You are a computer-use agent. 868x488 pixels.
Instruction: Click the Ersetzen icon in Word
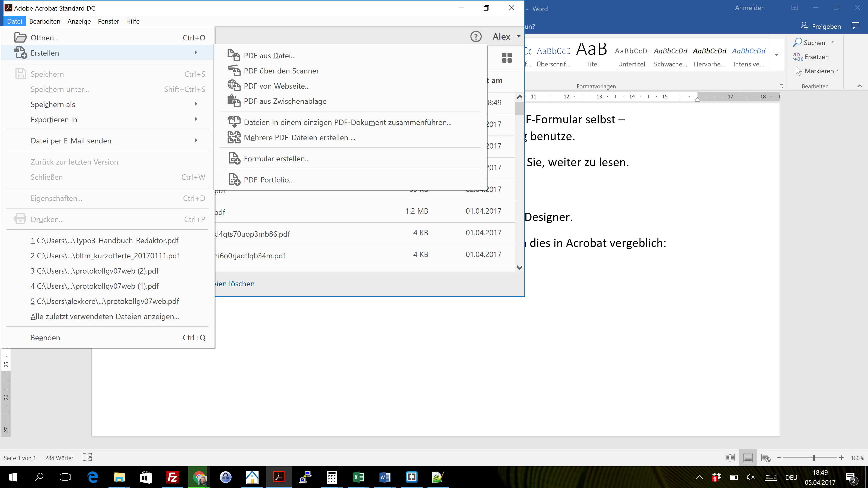(x=797, y=57)
